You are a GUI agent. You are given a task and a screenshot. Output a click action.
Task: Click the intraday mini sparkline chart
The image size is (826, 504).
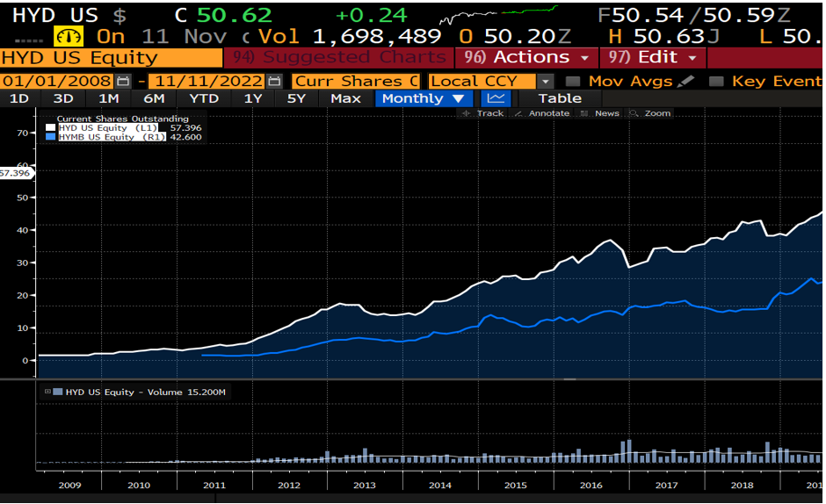point(498,15)
